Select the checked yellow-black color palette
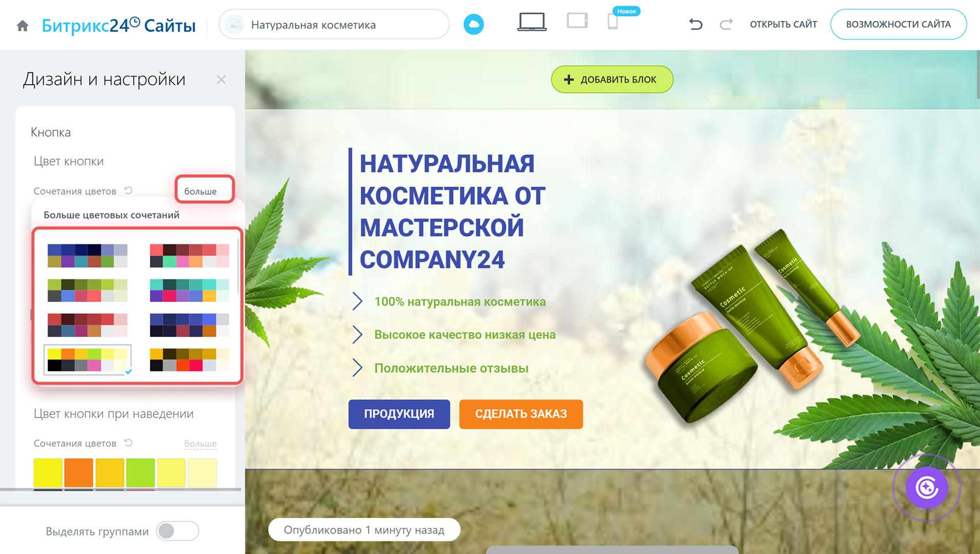 click(x=87, y=360)
